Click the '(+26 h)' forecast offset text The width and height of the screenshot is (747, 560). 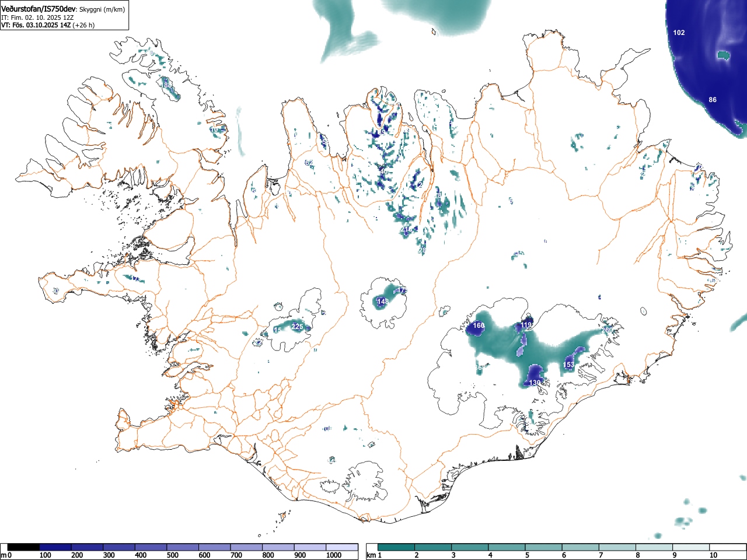83,25
